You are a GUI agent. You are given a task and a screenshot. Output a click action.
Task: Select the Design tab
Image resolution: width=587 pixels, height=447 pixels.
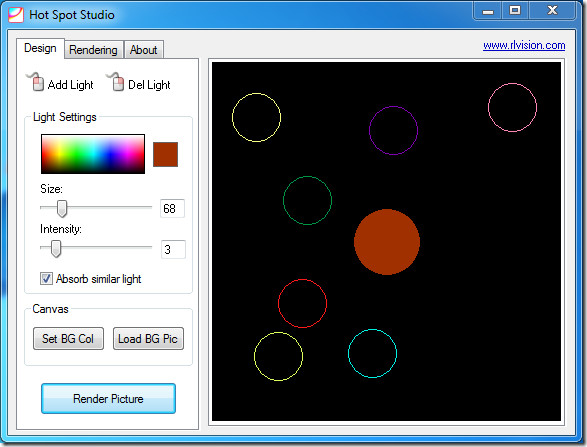40,48
